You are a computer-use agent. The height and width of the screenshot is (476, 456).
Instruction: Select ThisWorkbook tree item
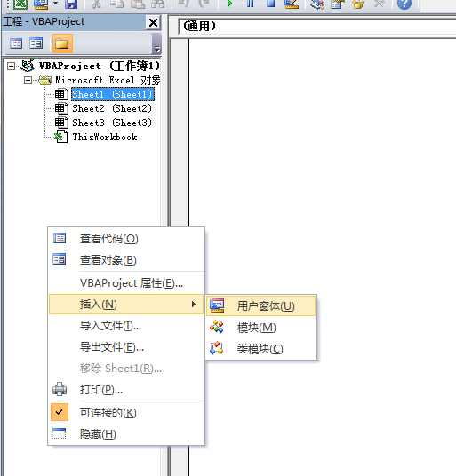click(105, 138)
